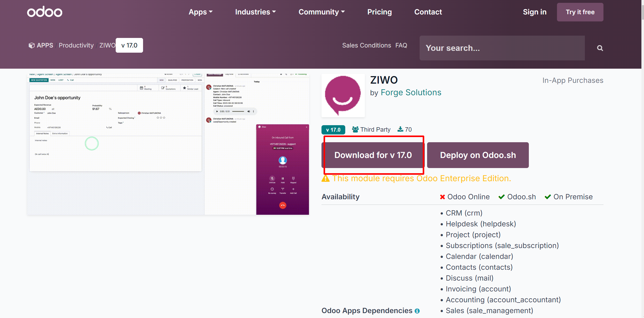
Task: Click the APPS breadcrumb link
Action: (45, 45)
